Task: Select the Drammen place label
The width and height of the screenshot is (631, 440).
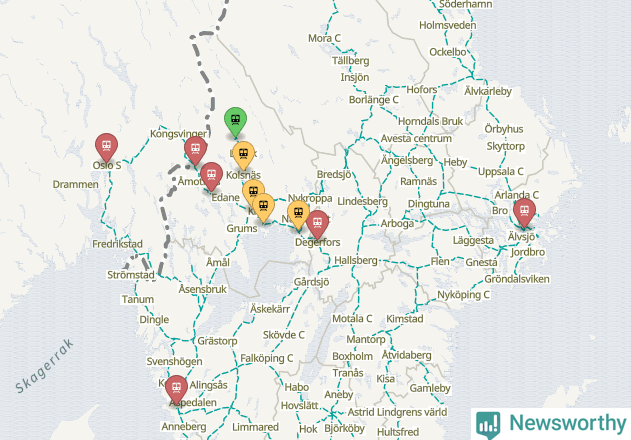Action: (x=75, y=184)
